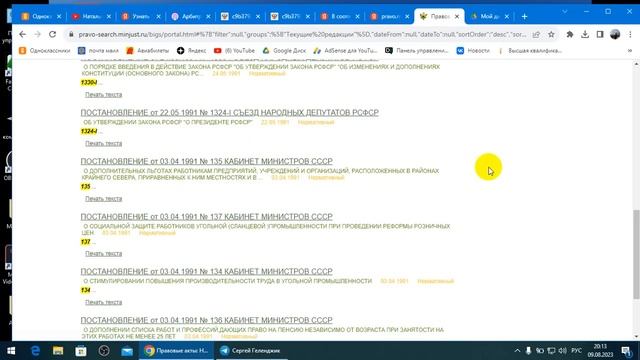This screenshot has height=360, width=640.
Task: Open the Одноклассники bookmark
Action: coord(44,51)
